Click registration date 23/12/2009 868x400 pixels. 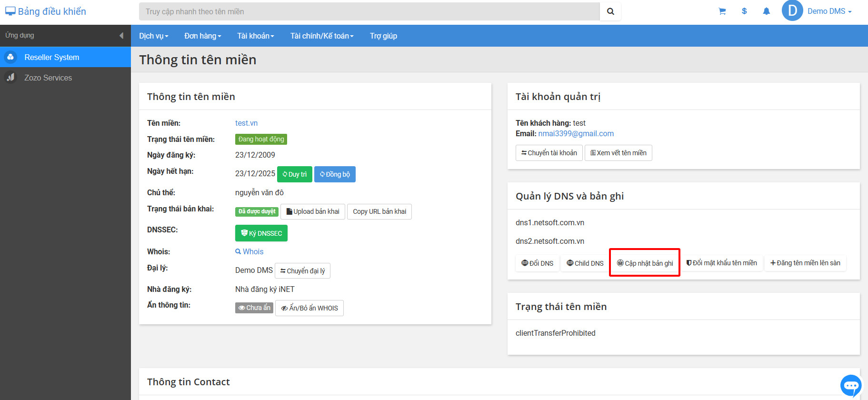coord(255,155)
